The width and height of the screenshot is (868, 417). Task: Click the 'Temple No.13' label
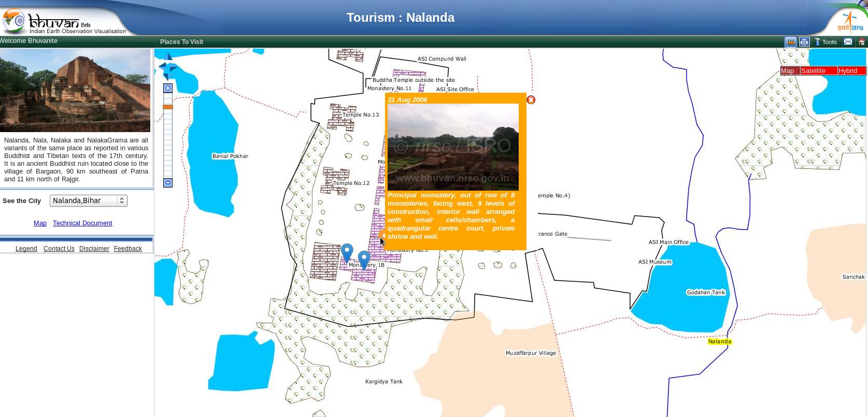(x=361, y=115)
